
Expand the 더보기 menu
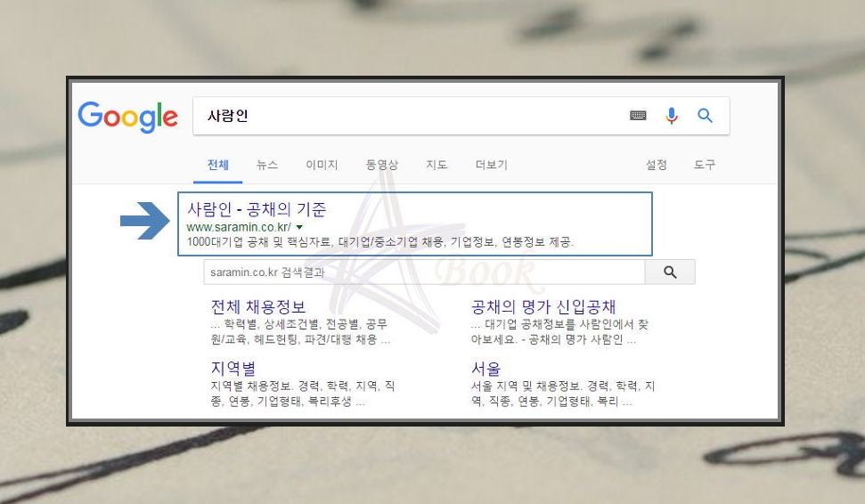pos(491,165)
